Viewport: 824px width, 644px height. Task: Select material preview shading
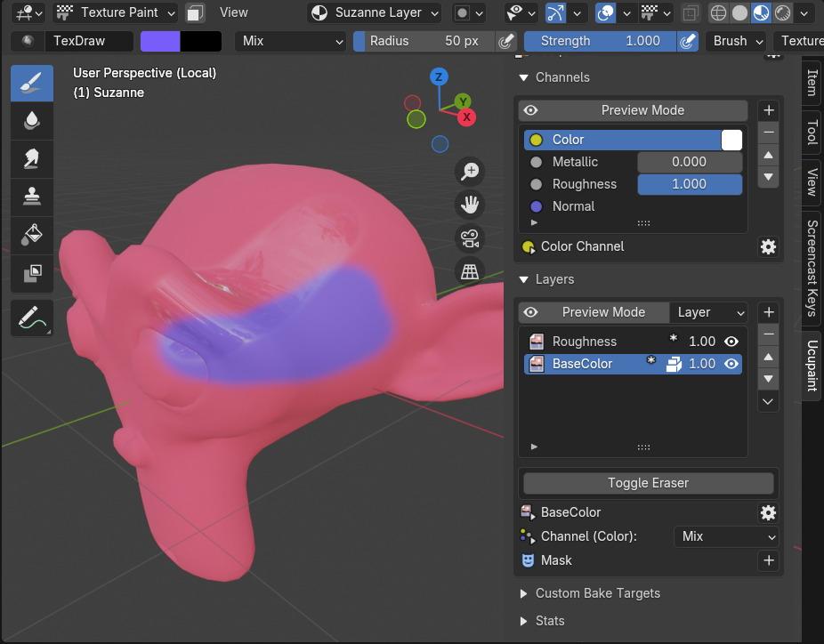click(x=761, y=12)
